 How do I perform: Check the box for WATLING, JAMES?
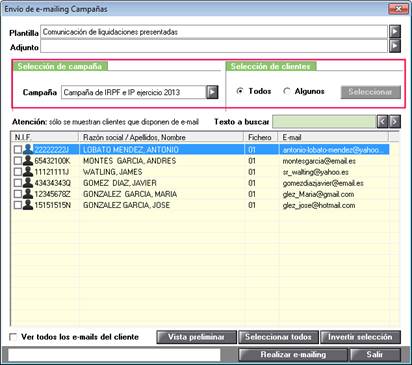click(x=18, y=172)
